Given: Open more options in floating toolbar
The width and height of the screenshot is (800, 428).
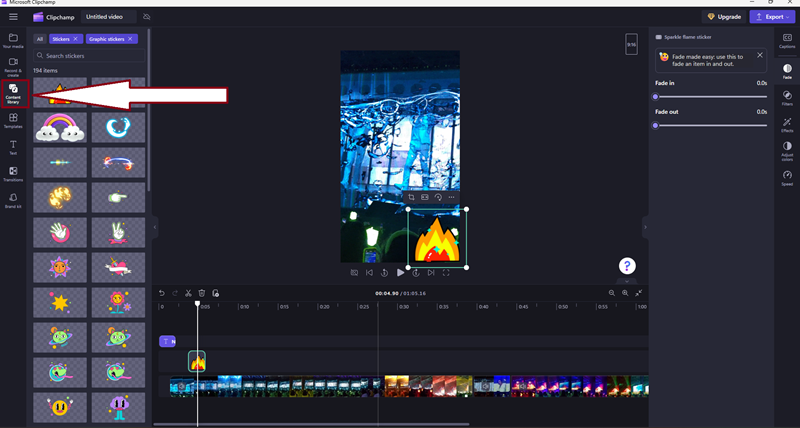Looking at the screenshot, I should click(x=451, y=197).
